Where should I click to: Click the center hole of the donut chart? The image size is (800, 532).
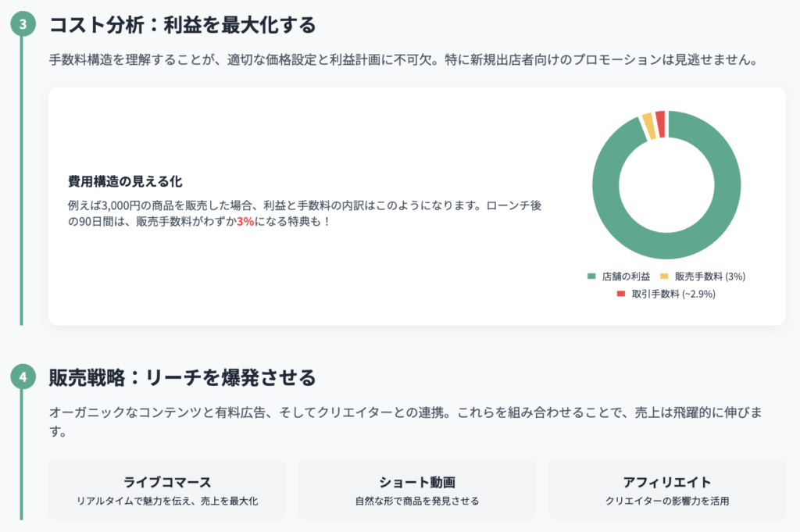click(x=666, y=185)
